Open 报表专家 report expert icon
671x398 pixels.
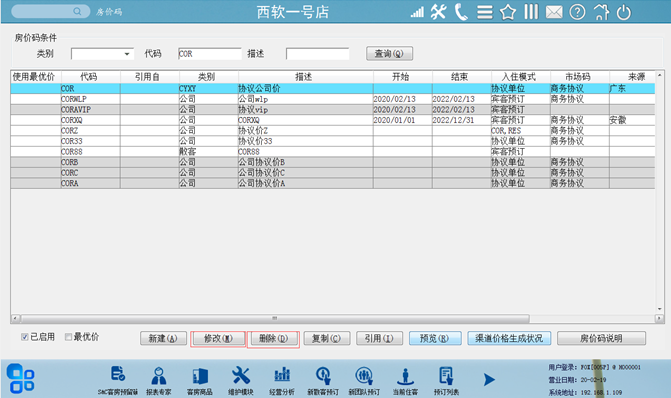(x=159, y=380)
